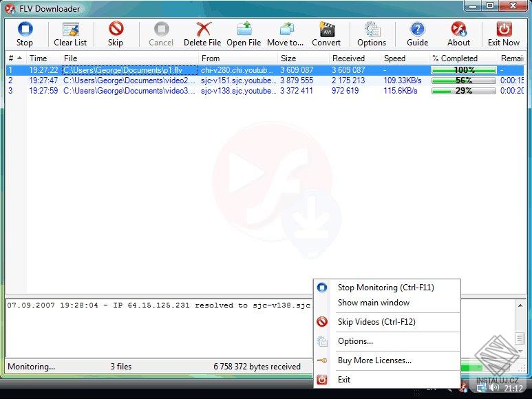Click the log panel scrollbar thumb

point(520,338)
